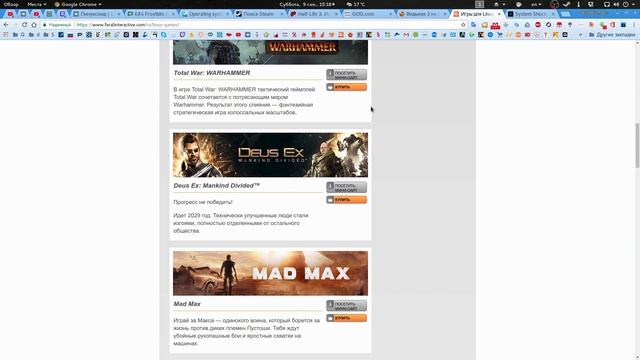This screenshot has height=360, width=640.
Task: Open the Apps grid in the bookmarks bar
Action: (6, 35)
